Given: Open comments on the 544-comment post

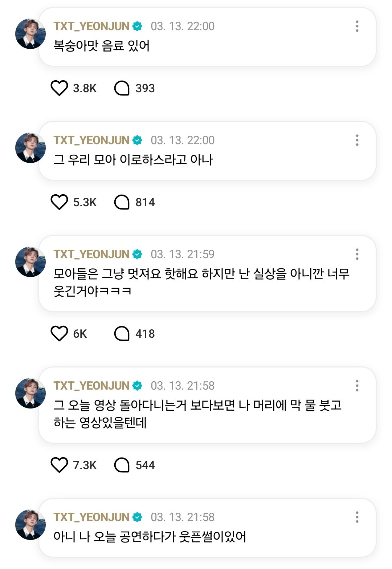Looking at the screenshot, I should tap(122, 465).
